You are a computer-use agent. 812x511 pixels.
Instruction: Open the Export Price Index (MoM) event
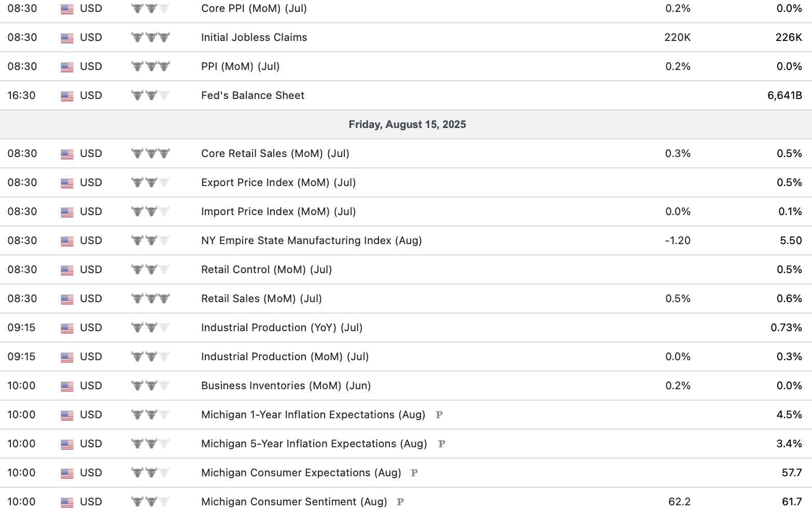[x=278, y=182]
